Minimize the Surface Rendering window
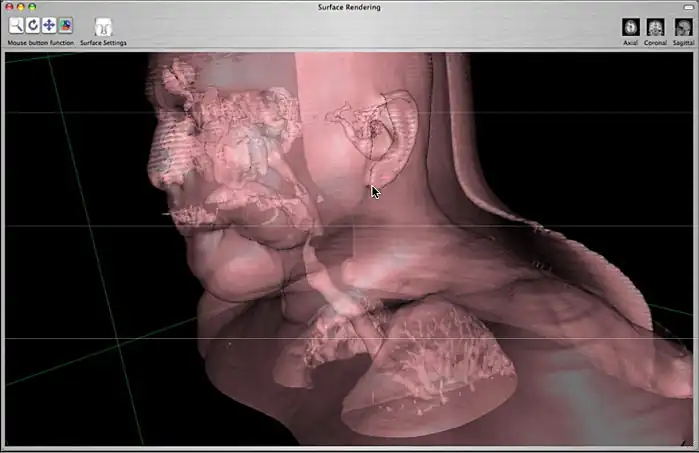The height and width of the screenshot is (453, 699). pyautogui.click(x=20, y=7)
